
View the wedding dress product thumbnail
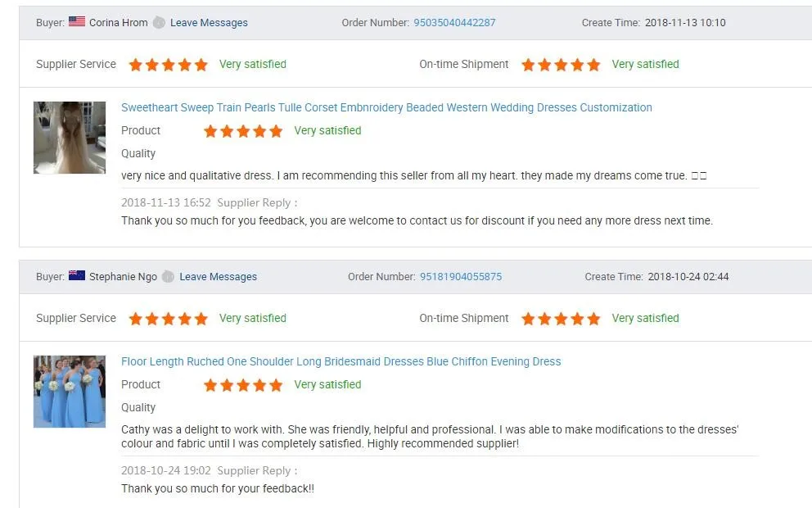tap(70, 138)
